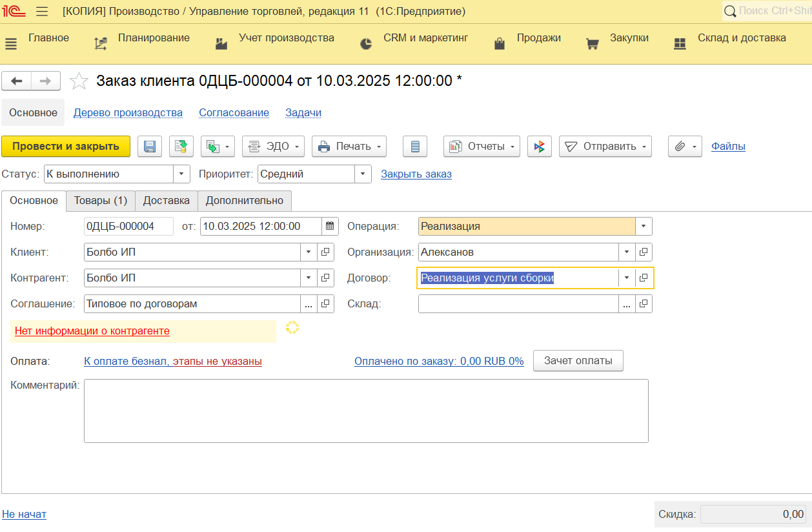
Task: Open the hamburger main menu icon
Action: tap(42, 12)
